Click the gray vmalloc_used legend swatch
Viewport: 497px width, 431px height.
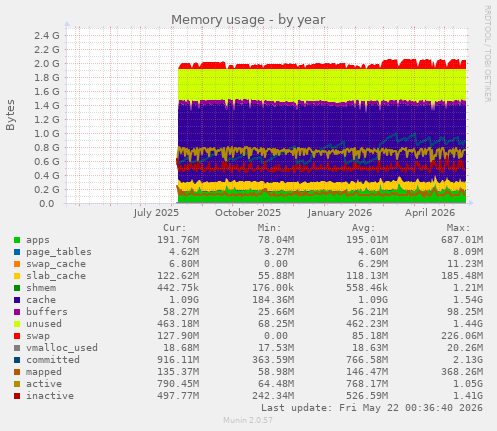tap(17, 348)
